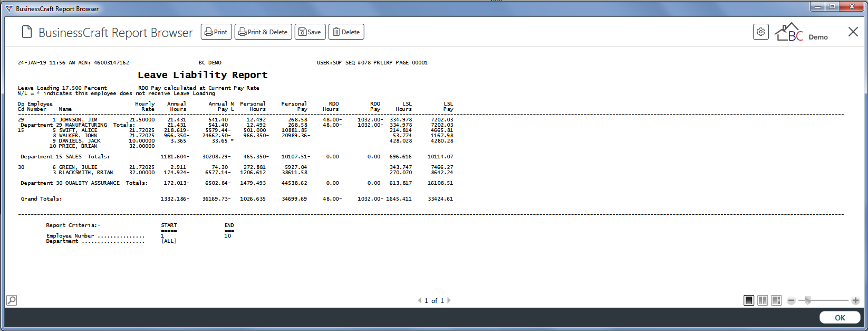Click 'Department 30 QUALITY ASSURANCE Totals:' row
868x331 pixels.
(x=237, y=183)
